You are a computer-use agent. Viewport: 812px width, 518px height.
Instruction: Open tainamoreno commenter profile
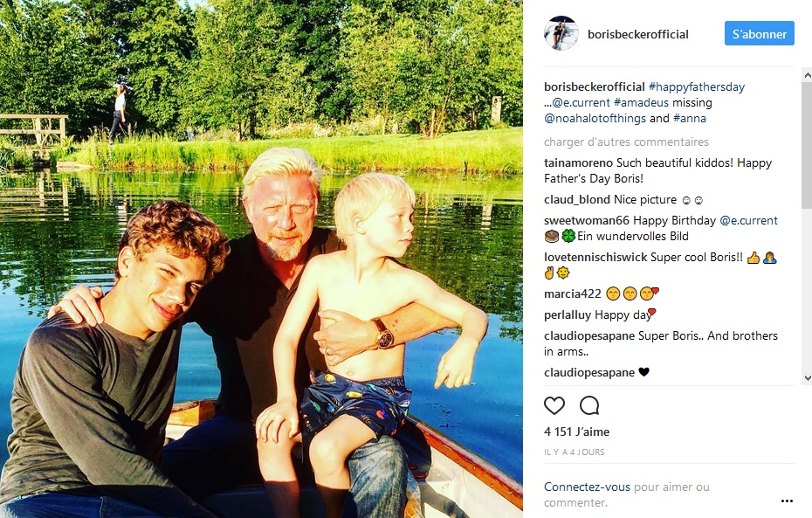tap(579, 162)
